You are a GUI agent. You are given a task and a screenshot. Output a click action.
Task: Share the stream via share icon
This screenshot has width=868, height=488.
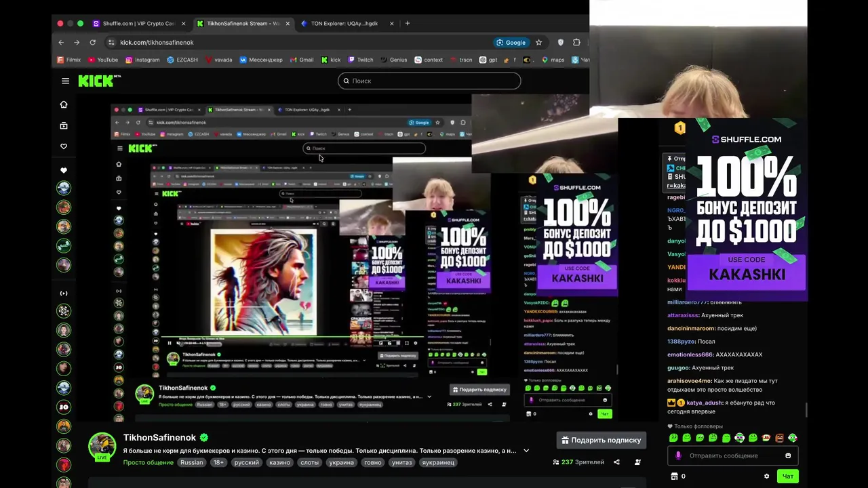(x=616, y=462)
